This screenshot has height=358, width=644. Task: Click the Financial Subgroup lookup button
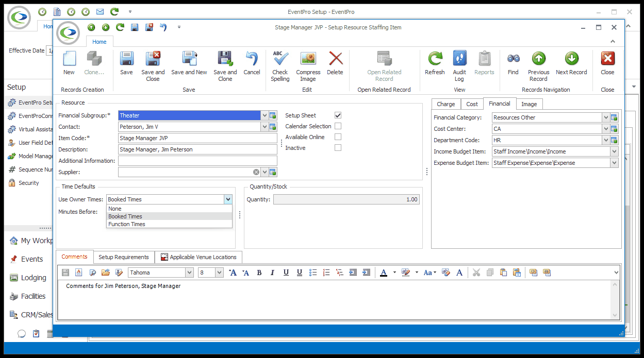click(x=273, y=115)
